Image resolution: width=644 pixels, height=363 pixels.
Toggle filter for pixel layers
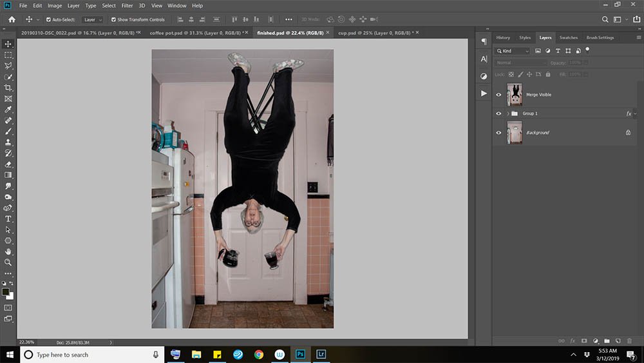tap(538, 50)
